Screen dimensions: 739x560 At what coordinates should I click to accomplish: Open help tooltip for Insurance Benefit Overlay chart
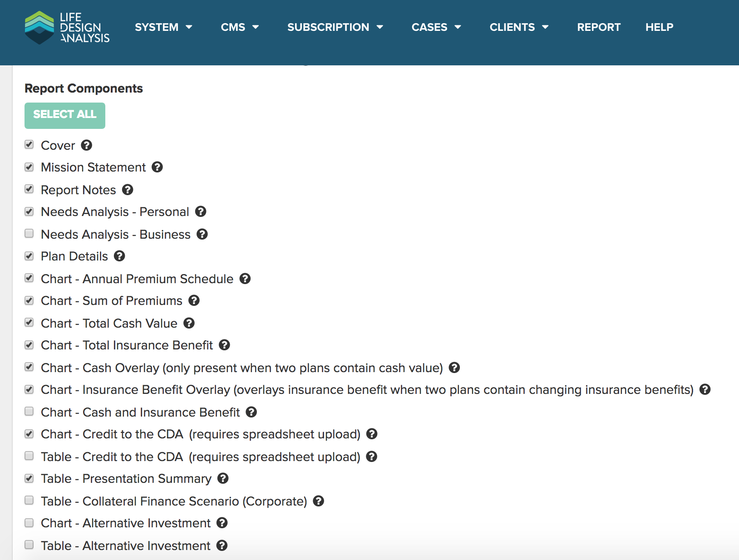705,389
